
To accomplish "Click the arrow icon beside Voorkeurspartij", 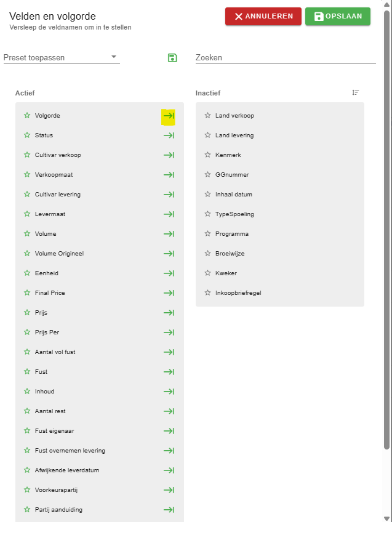I will pos(169,490).
